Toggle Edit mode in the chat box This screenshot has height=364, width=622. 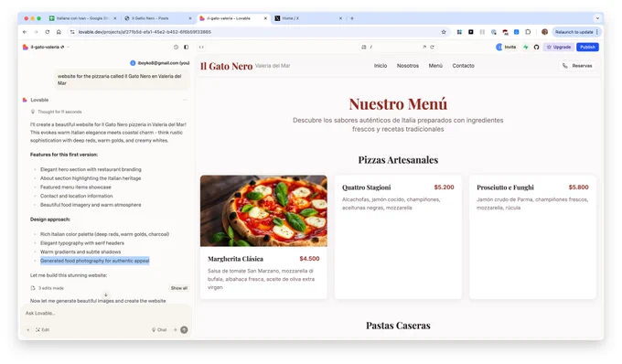tap(42, 329)
